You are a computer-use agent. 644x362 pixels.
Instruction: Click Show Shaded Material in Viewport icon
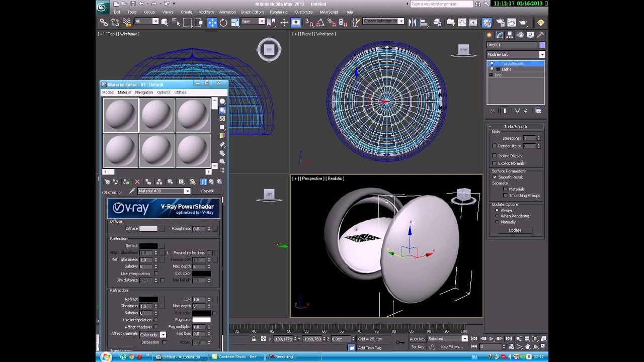coord(192,182)
